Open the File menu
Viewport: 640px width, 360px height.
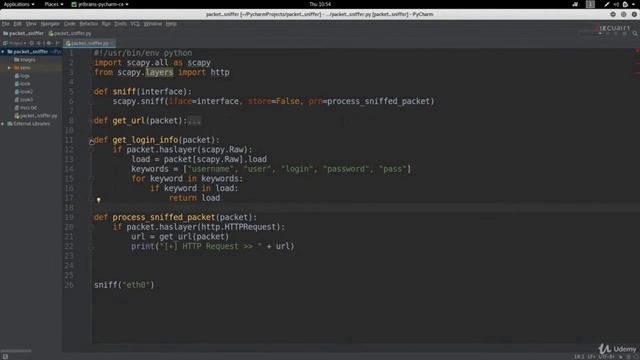pos(5,24)
